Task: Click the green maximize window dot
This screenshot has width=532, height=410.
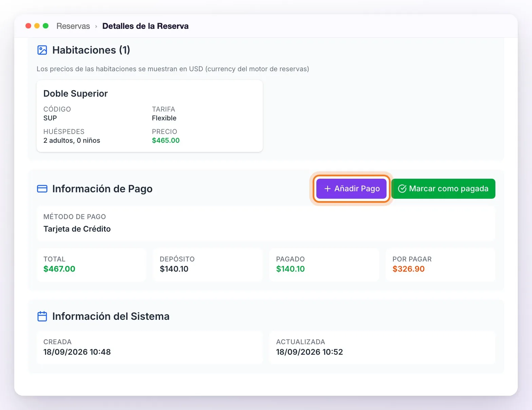Action: [x=46, y=26]
